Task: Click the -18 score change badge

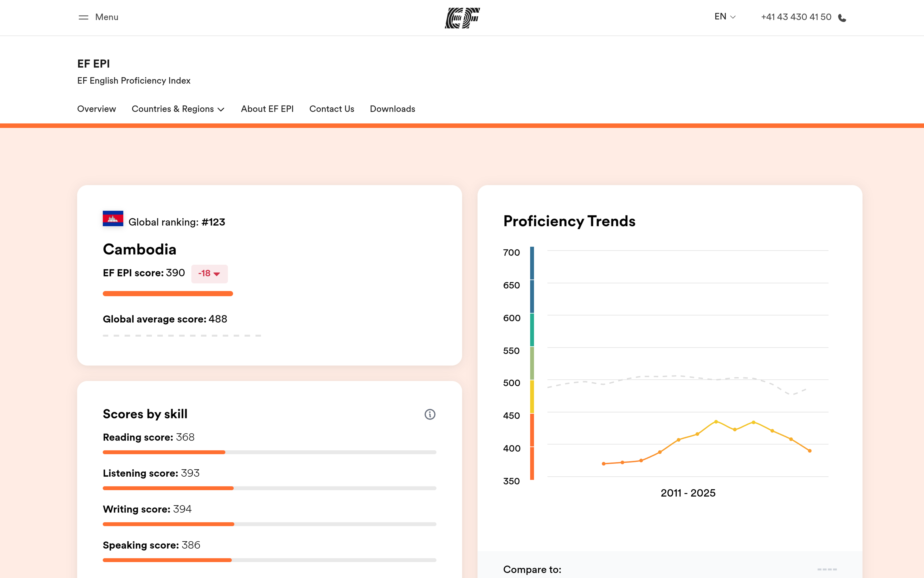Action: [209, 274]
